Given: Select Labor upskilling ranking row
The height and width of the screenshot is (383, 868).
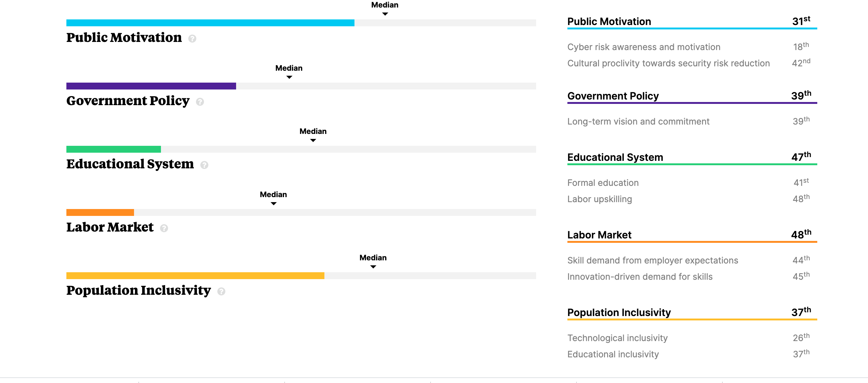Looking at the screenshot, I should (x=599, y=199).
